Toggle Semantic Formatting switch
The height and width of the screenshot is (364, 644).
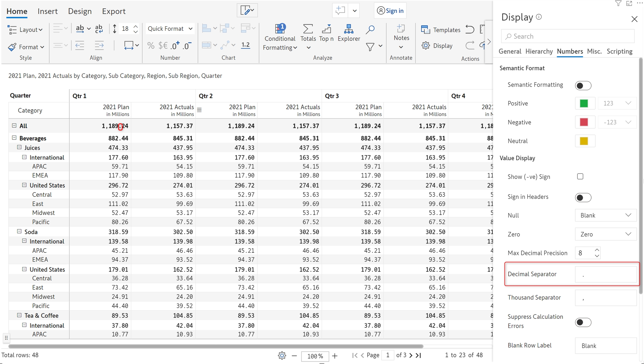583,86
